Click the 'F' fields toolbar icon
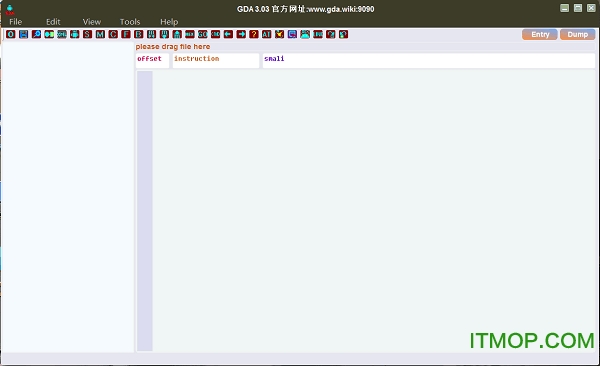Screen dimensions: 600x366 click(x=126, y=34)
